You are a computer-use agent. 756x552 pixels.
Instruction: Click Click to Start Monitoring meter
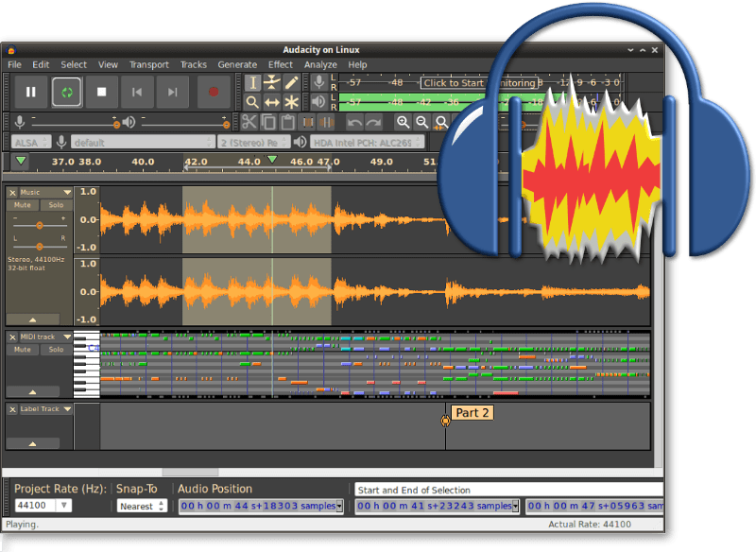479,83
